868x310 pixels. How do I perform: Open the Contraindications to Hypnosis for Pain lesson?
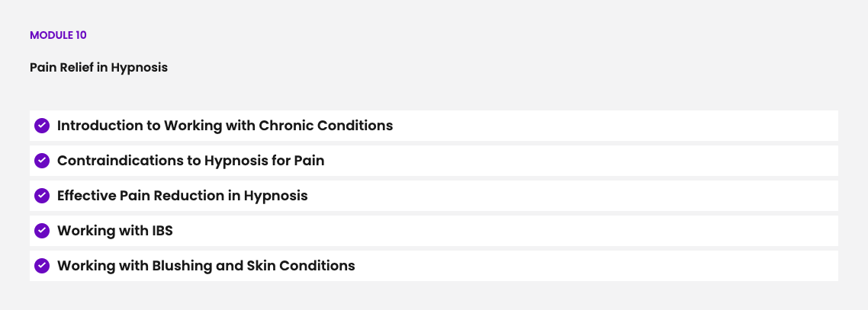pos(191,161)
